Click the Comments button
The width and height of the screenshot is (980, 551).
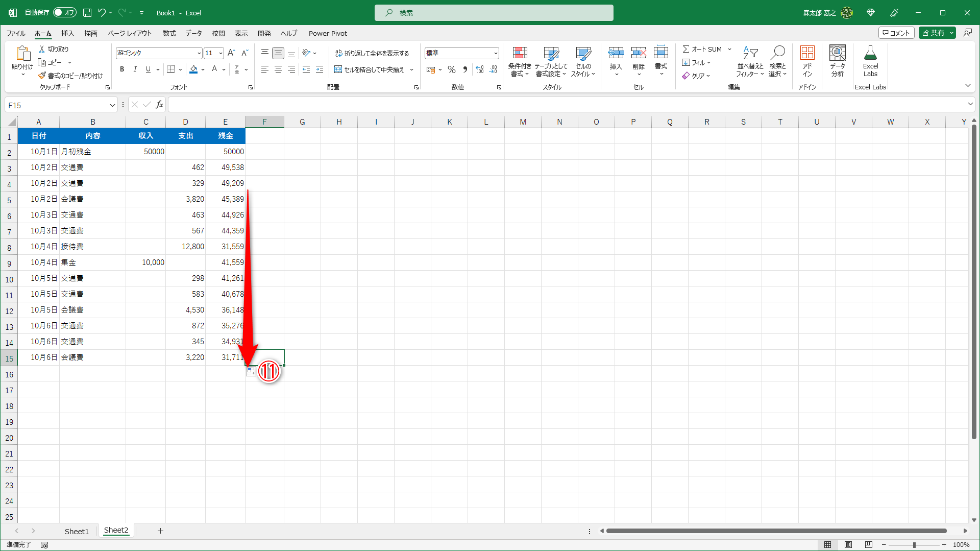(x=896, y=33)
